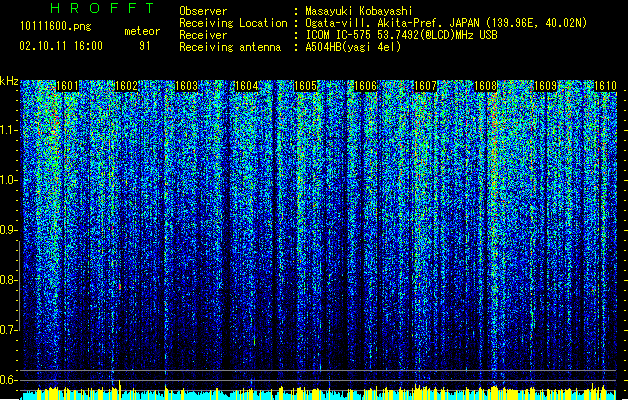The width and height of the screenshot is (629, 400).
Task: Click the 1.1 frequency axis label
Action: [x=8, y=130]
